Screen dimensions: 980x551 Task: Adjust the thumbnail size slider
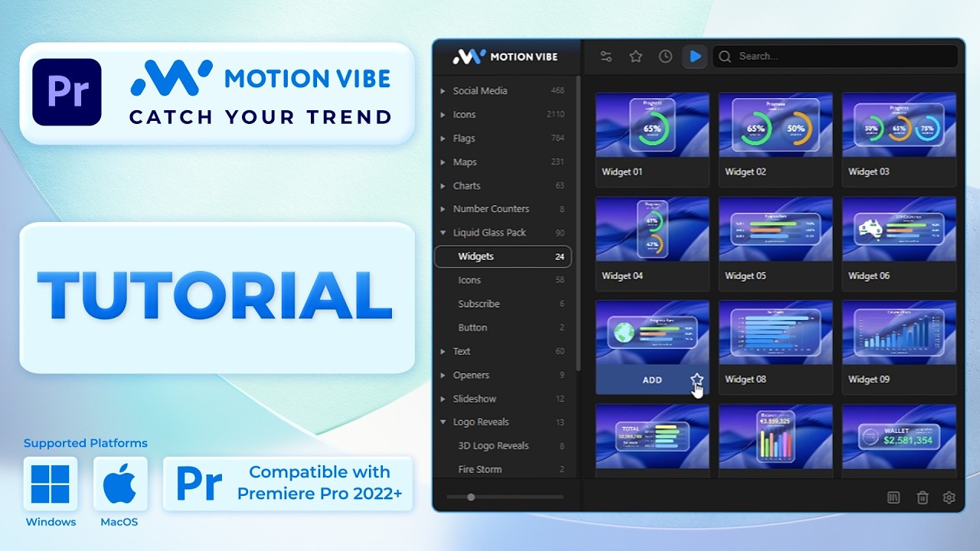coord(505,497)
